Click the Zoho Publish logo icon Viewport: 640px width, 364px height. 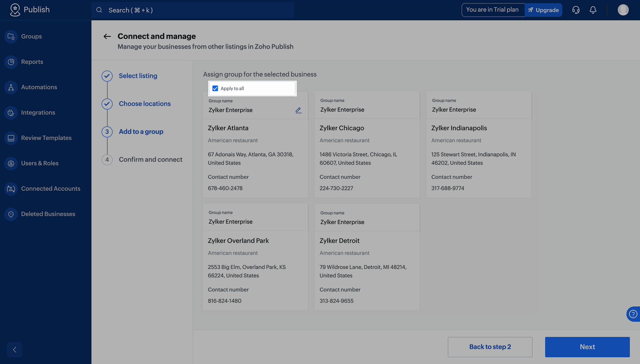15,10
